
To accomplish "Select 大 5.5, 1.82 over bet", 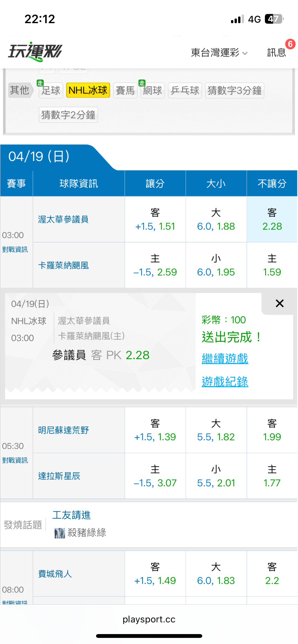I will coord(216,430).
